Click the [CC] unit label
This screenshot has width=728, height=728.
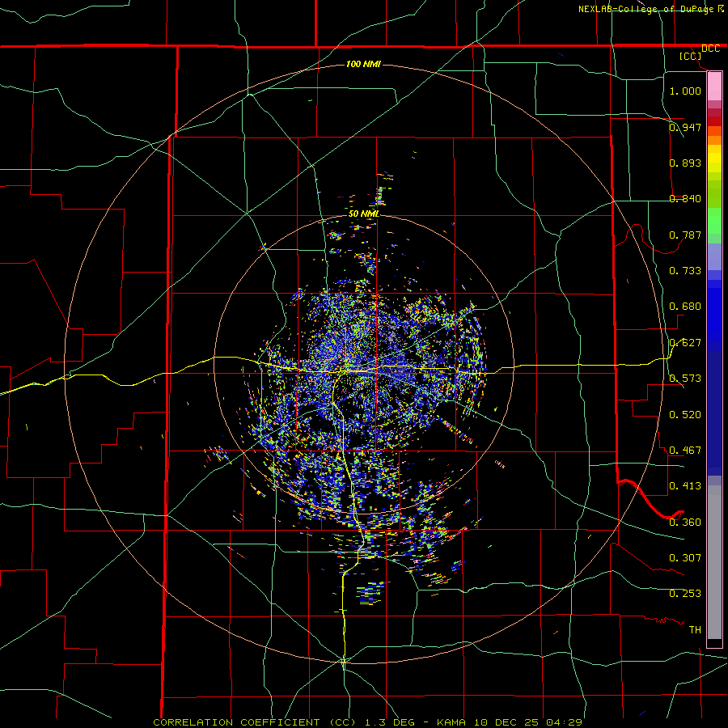click(x=691, y=57)
